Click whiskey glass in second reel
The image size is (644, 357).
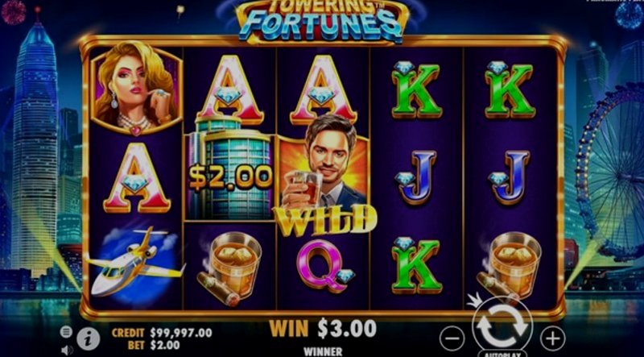230,268
